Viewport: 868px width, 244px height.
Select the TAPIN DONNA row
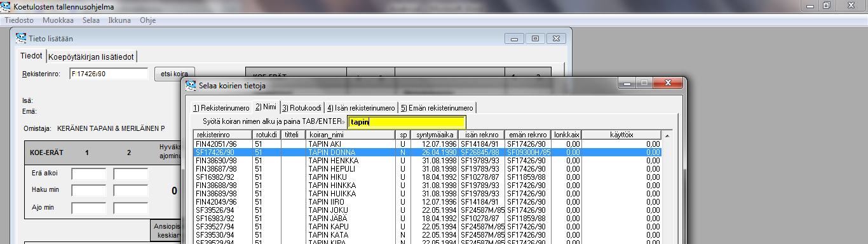tap(428, 152)
